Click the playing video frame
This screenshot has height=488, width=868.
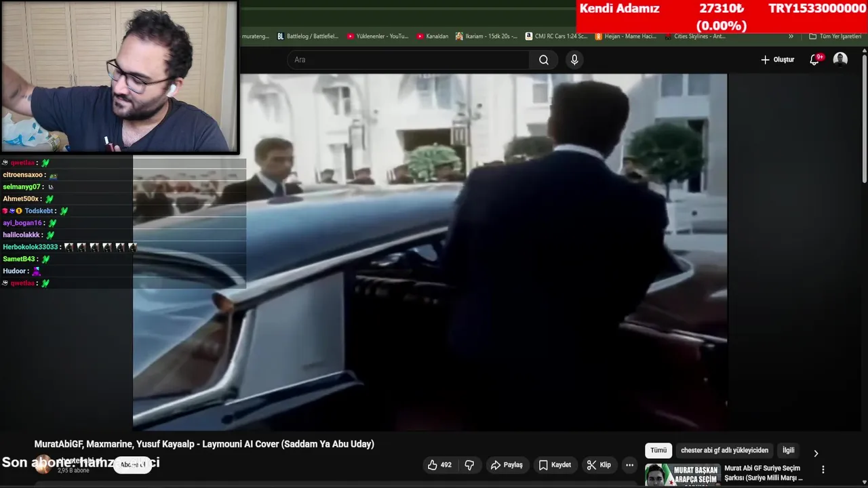click(x=430, y=252)
